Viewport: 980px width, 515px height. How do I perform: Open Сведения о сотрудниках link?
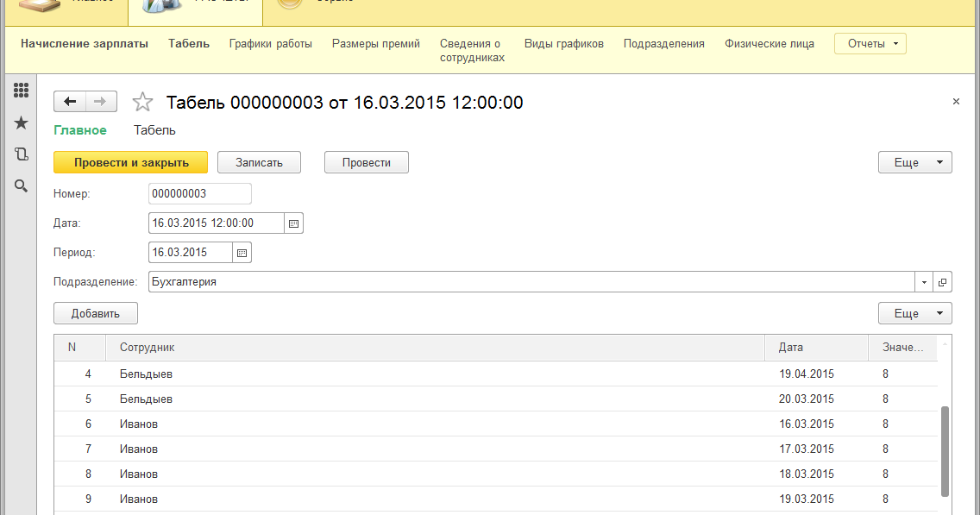(472, 51)
